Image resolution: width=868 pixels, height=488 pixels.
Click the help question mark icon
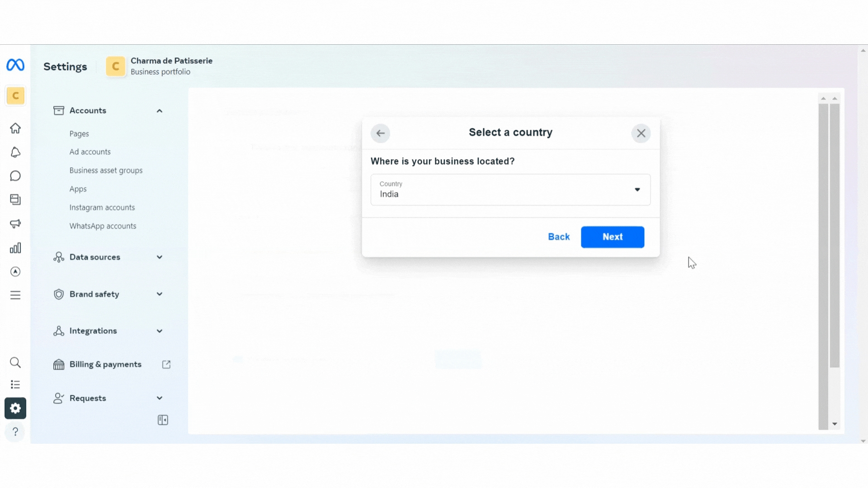(15, 432)
